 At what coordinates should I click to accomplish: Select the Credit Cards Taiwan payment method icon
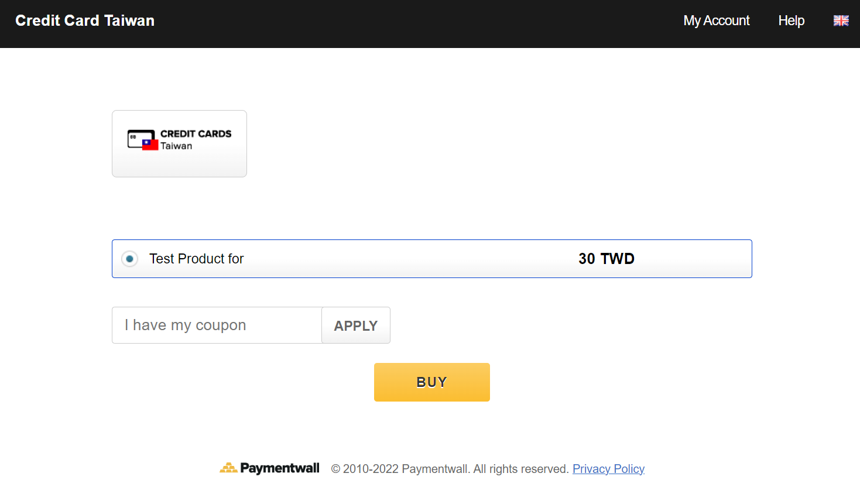tap(179, 143)
